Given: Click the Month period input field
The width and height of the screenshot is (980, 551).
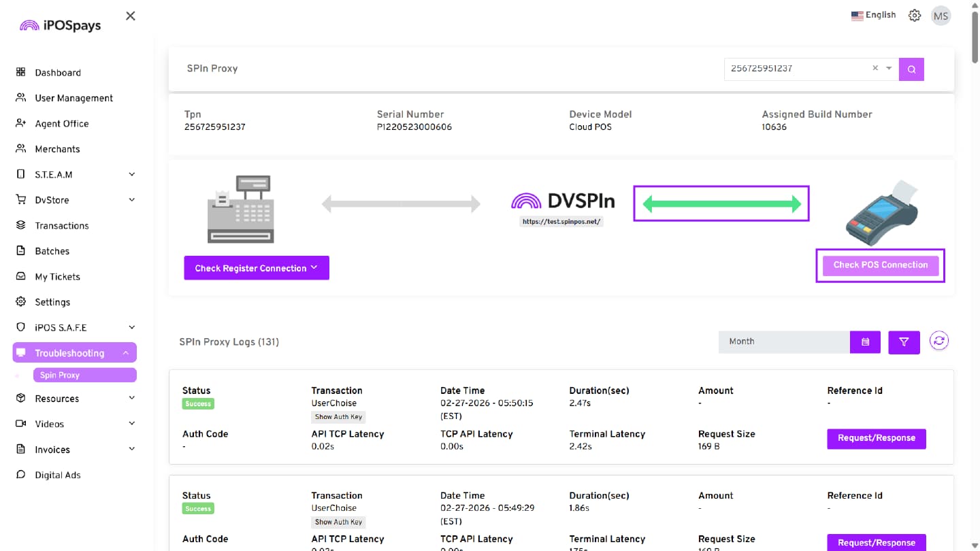Looking at the screenshot, I should coord(784,342).
